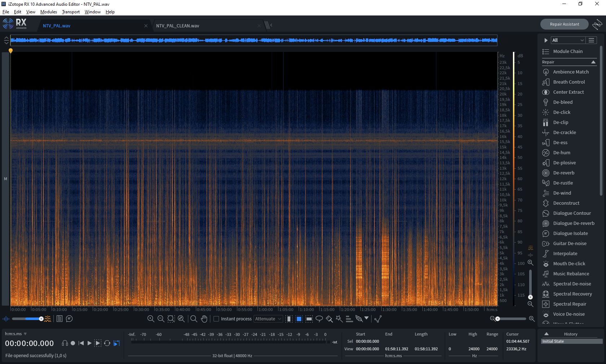Collapse the waveform overview panel
Image resolution: width=606 pixels, height=364 pixels.
coord(6,40)
